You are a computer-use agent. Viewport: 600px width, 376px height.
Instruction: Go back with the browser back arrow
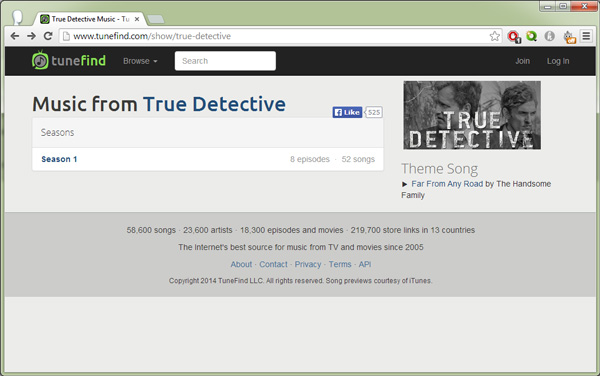coord(15,36)
